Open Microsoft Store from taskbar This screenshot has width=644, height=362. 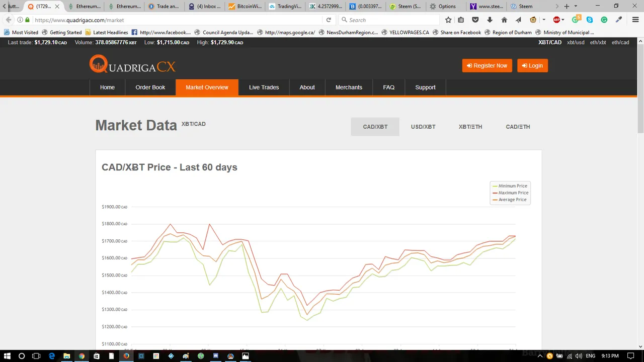tap(96, 356)
